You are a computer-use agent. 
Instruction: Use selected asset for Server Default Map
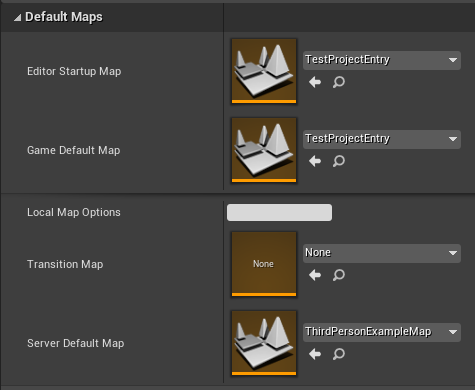coord(315,354)
